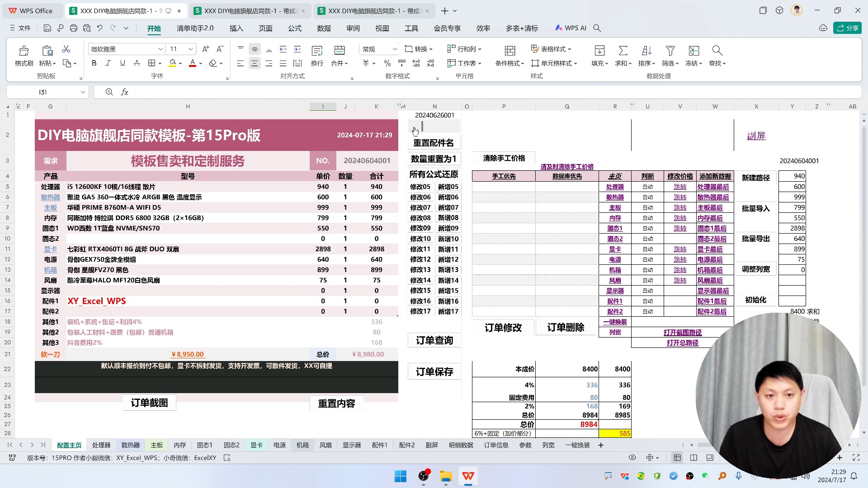868x488 pixels.
Task: Toggle Italic formatting
Action: tap(108, 63)
